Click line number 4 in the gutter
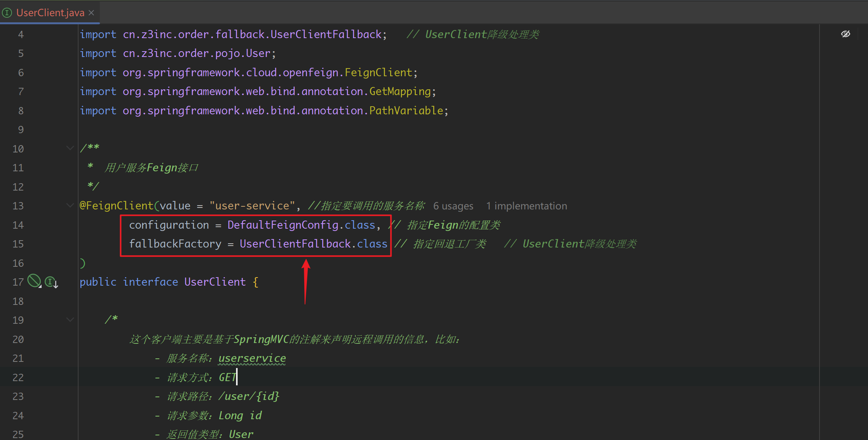 click(21, 35)
